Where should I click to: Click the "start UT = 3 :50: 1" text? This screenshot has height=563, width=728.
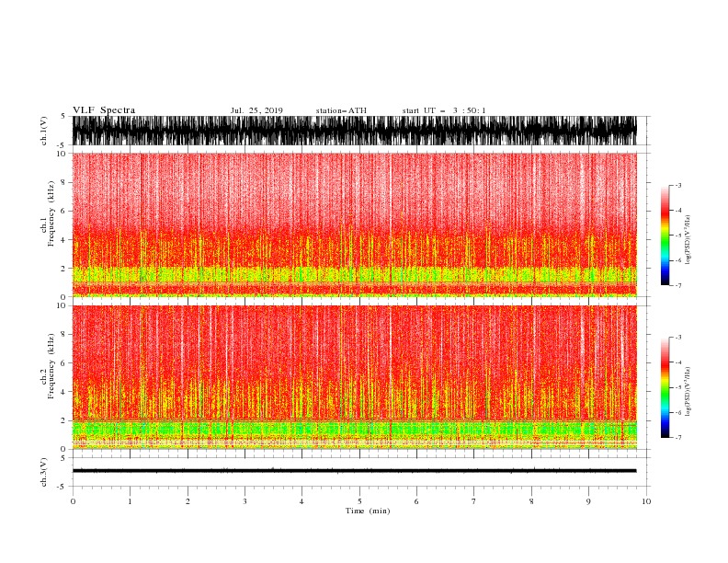(x=444, y=110)
